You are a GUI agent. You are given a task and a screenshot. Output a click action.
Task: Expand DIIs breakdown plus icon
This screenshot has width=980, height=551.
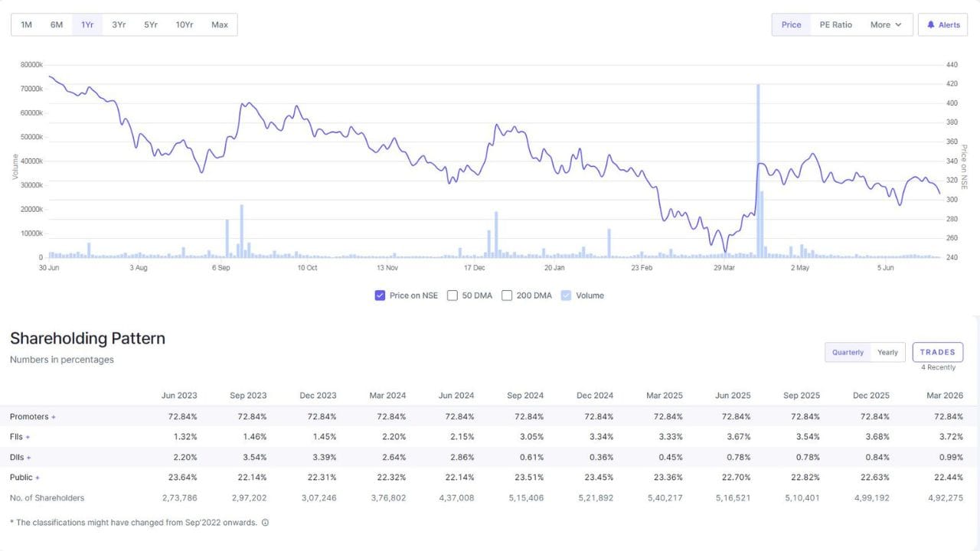[29, 458]
